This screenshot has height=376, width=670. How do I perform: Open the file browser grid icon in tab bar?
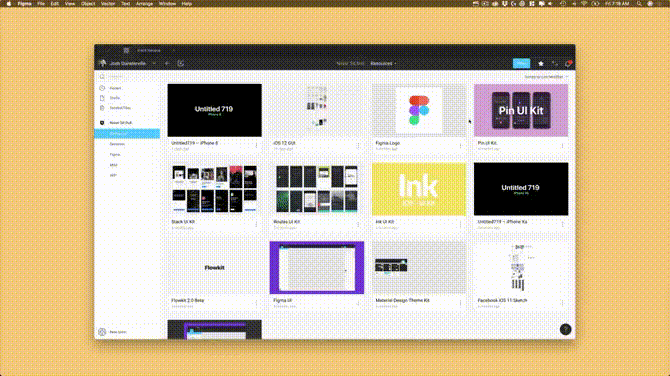126,50
